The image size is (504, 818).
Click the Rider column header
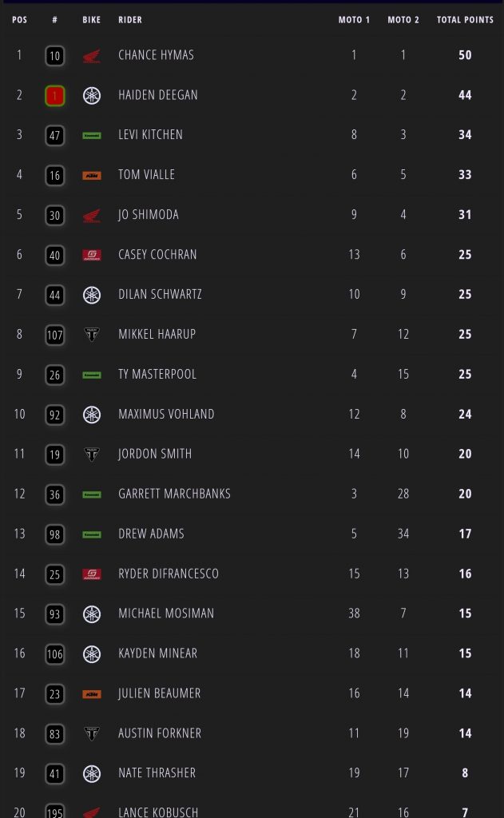pyautogui.click(x=130, y=20)
